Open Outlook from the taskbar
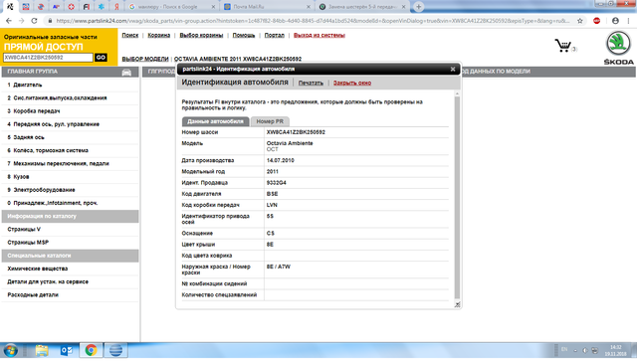The height and width of the screenshot is (364, 637). coord(67,350)
